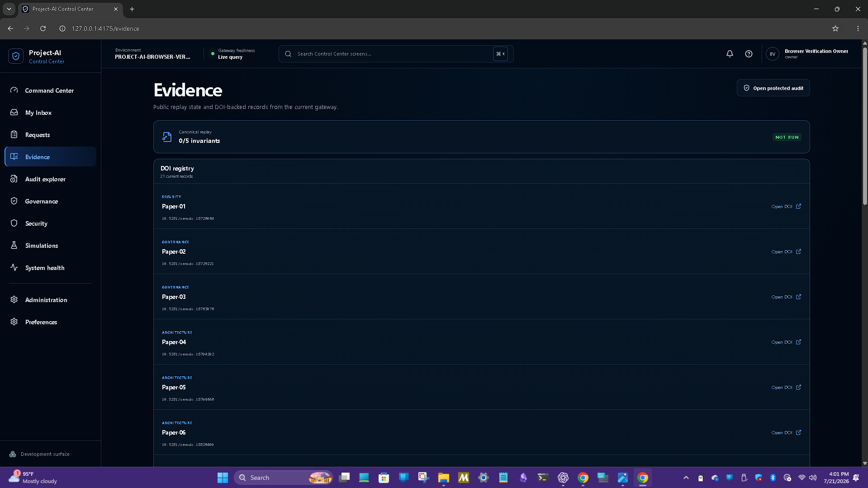
Task: Go to My Inbox
Action: (x=50, y=113)
